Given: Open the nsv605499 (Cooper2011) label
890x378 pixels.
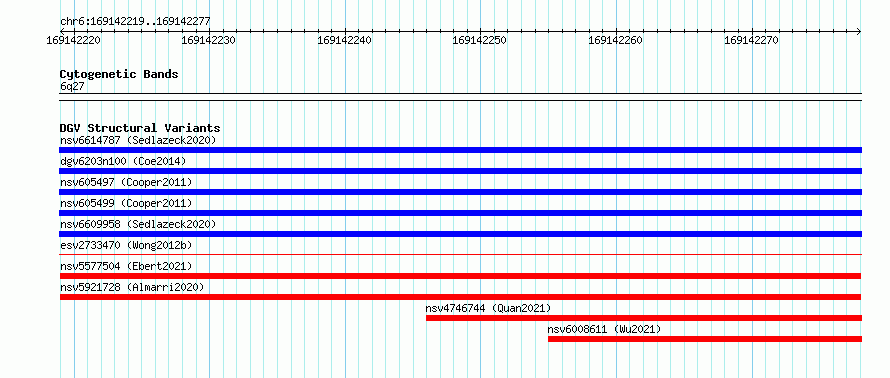Looking at the screenshot, I should [126, 203].
